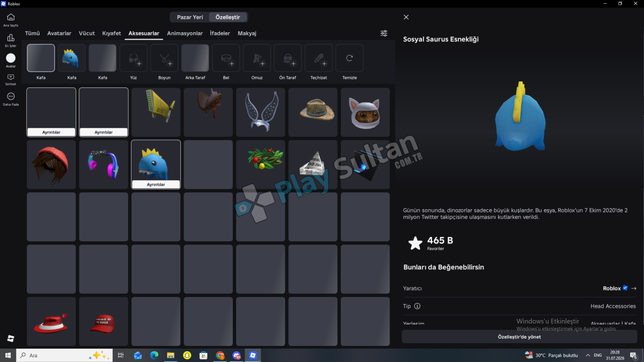Select the Teçhizat slot

(x=319, y=58)
